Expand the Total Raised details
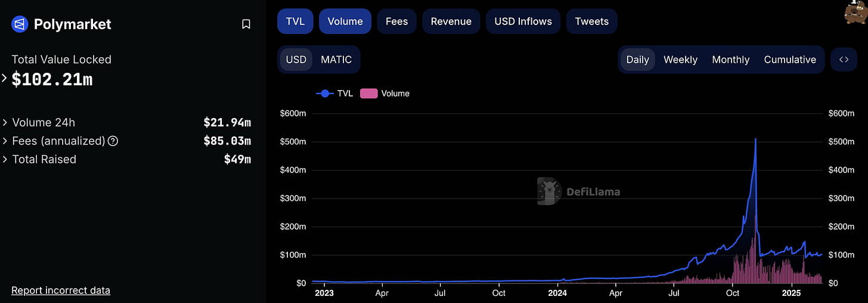The image size is (868, 303). (x=5, y=159)
